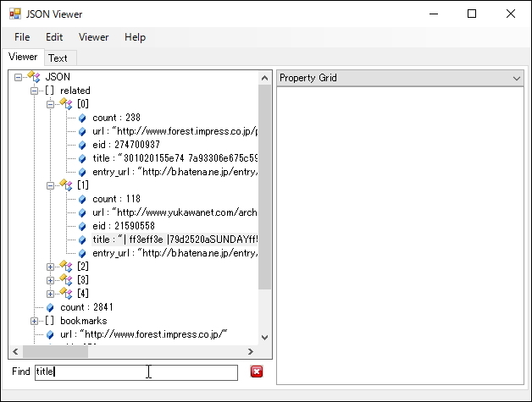
Task: Open the File menu
Action: 22,37
